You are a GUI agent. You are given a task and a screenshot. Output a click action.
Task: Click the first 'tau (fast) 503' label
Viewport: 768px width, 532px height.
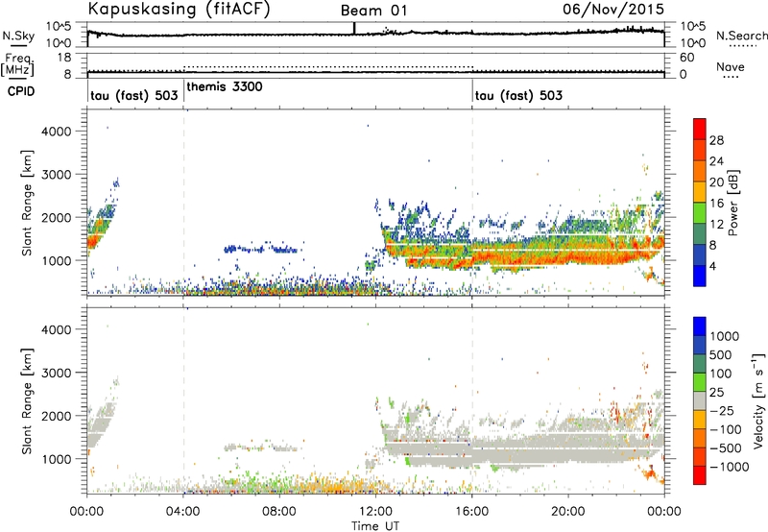133,95
